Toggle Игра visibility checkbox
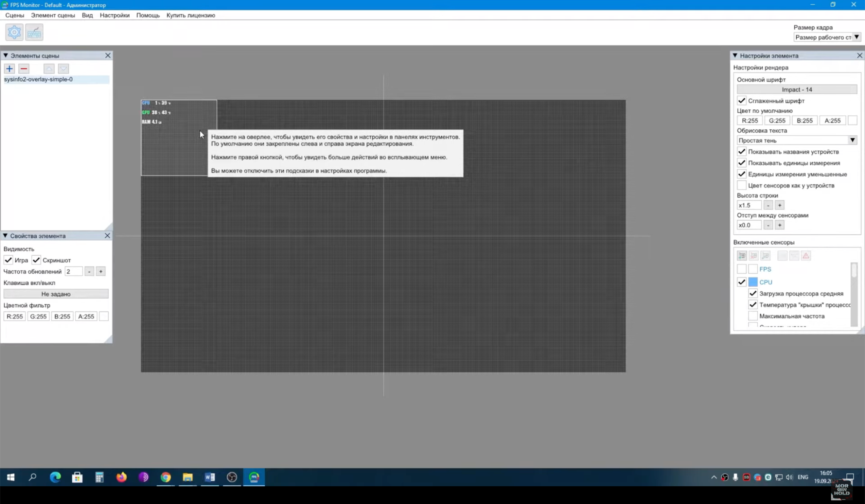865x504 pixels. click(8, 260)
